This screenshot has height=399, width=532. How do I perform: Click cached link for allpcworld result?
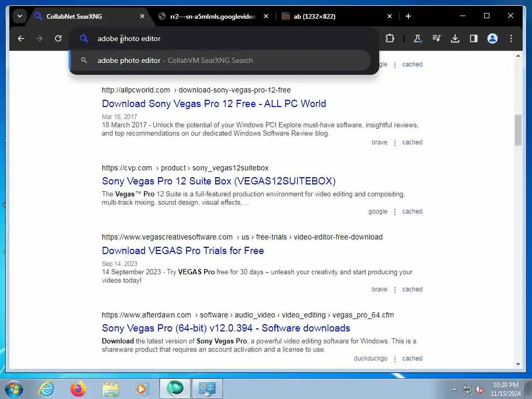[412, 142]
